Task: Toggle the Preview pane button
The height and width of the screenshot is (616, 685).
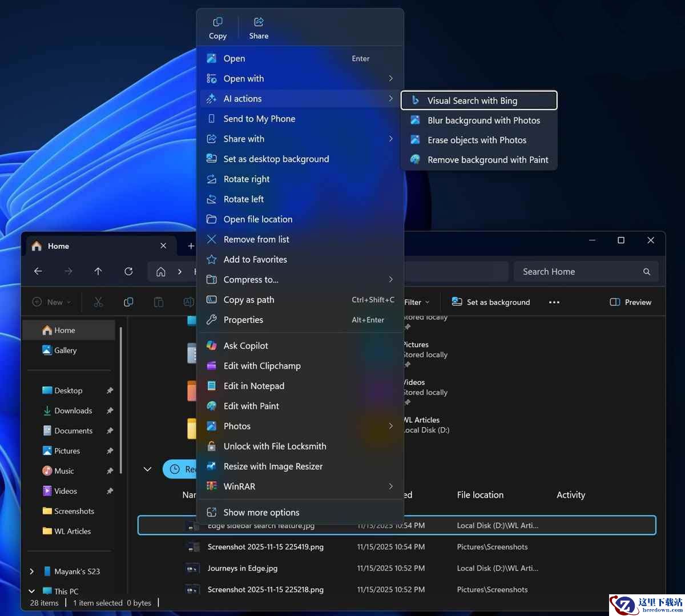Action: pos(631,302)
